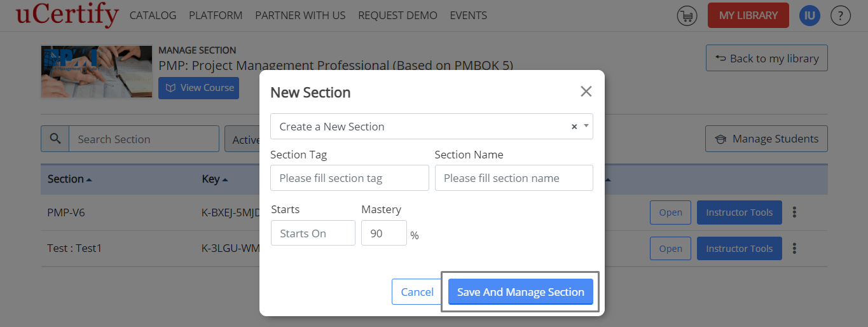Open the PLATFORM menu
Screen dimensions: 868x327
216,15
